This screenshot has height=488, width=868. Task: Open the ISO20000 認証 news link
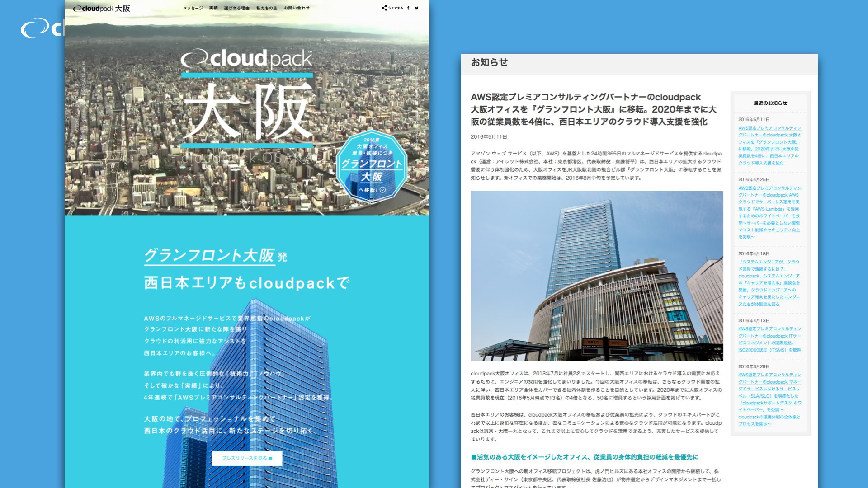coord(769,339)
